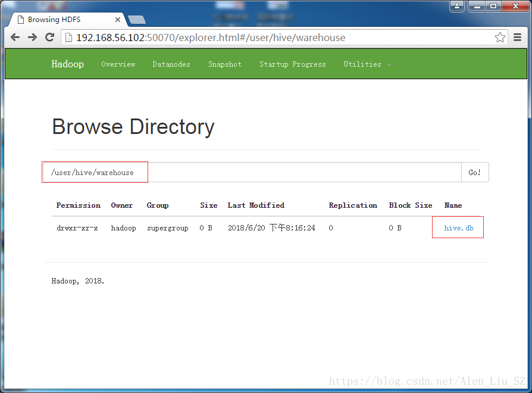This screenshot has width=532, height=393.
Task: Open the Chrome hamburger menu
Action: pos(517,38)
